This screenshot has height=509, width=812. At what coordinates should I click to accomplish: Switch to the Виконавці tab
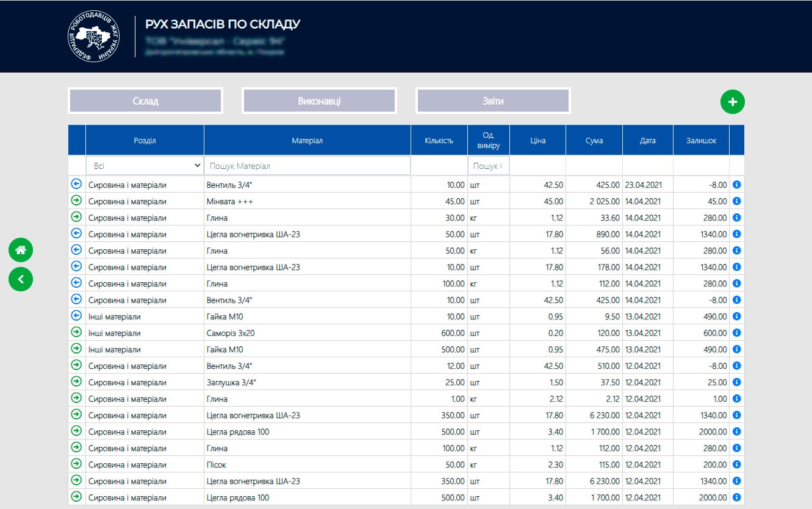click(319, 101)
